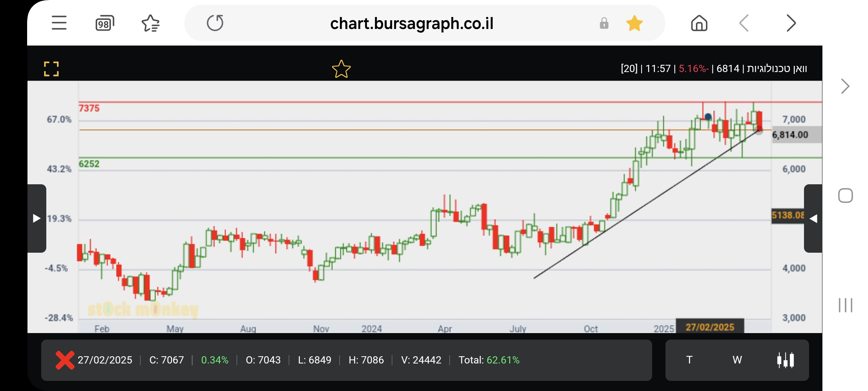Reload the page with refresh icon

pyautogui.click(x=215, y=23)
